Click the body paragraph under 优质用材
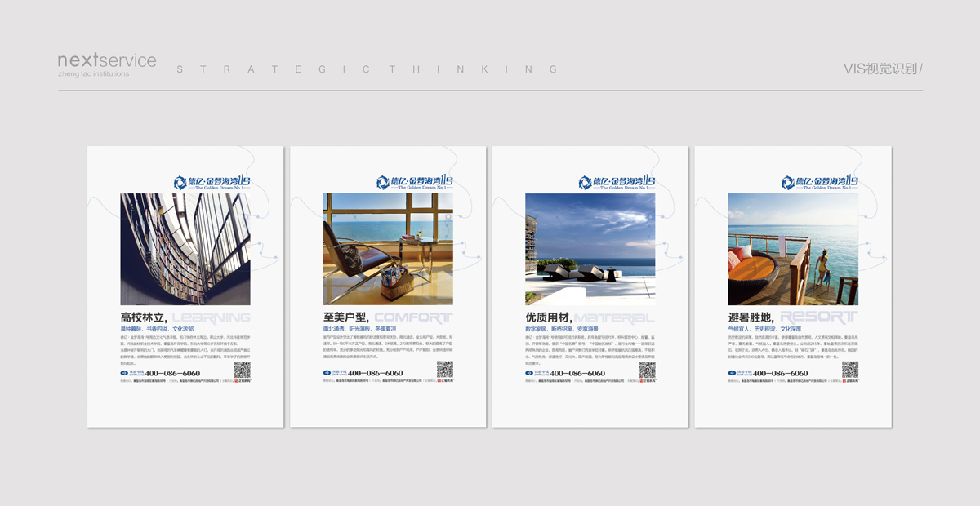Image resolution: width=980 pixels, height=506 pixels. point(590,349)
